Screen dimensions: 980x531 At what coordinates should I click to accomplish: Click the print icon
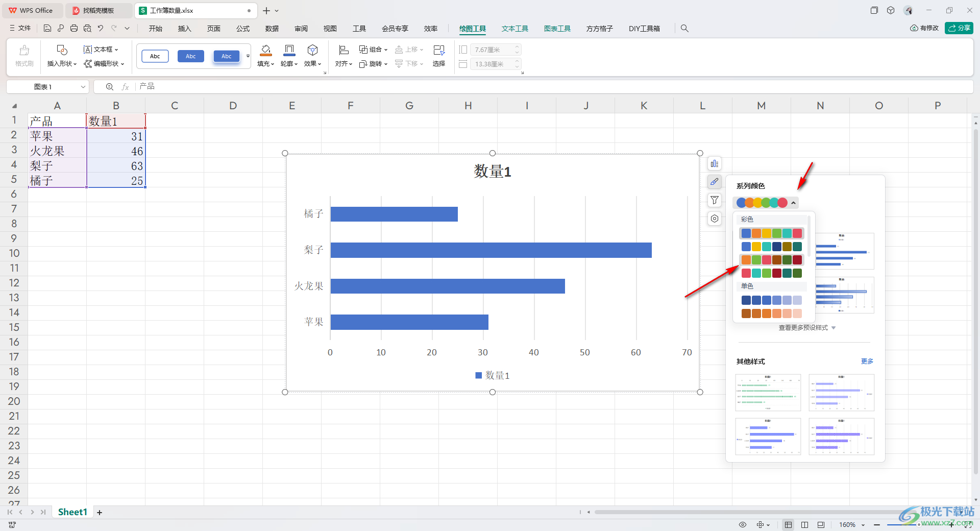pyautogui.click(x=74, y=29)
